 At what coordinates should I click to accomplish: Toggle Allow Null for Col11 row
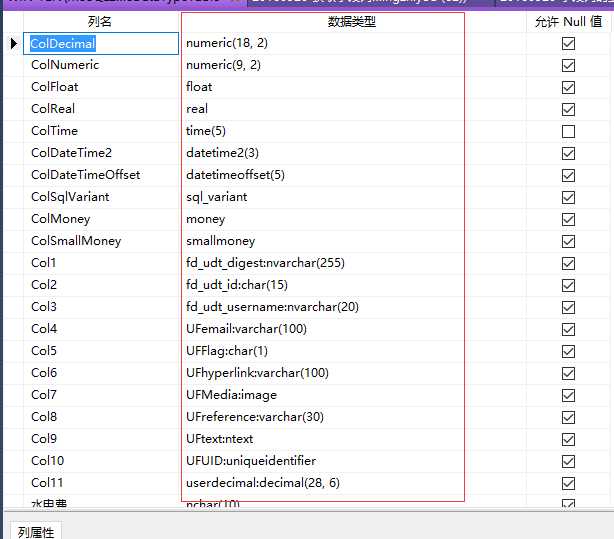coord(568,483)
